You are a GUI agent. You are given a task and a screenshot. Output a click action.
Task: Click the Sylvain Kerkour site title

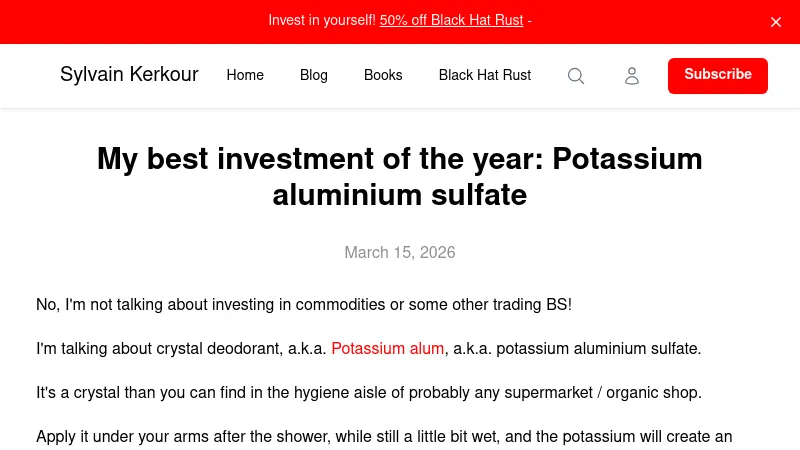[129, 75]
